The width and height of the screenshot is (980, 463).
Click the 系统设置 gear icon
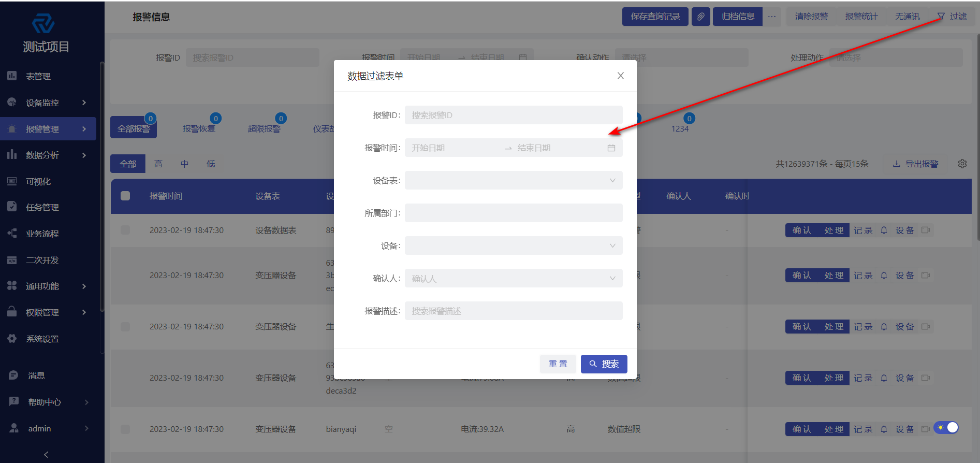[12, 338]
